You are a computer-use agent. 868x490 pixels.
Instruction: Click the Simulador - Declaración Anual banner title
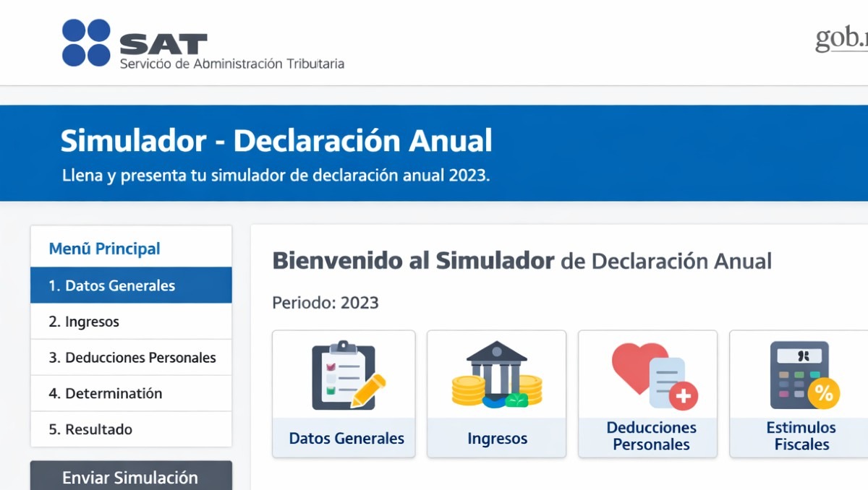tap(276, 142)
